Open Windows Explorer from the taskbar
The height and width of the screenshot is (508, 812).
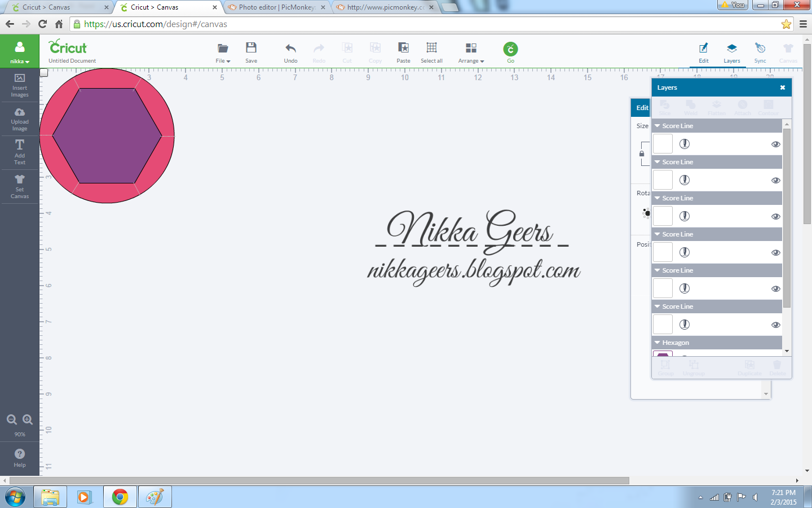50,497
